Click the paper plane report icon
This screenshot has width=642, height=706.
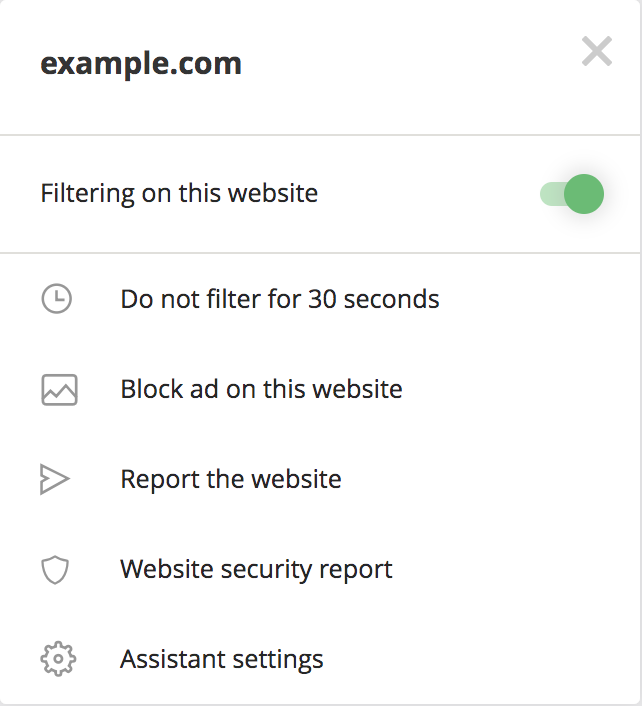point(55,480)
